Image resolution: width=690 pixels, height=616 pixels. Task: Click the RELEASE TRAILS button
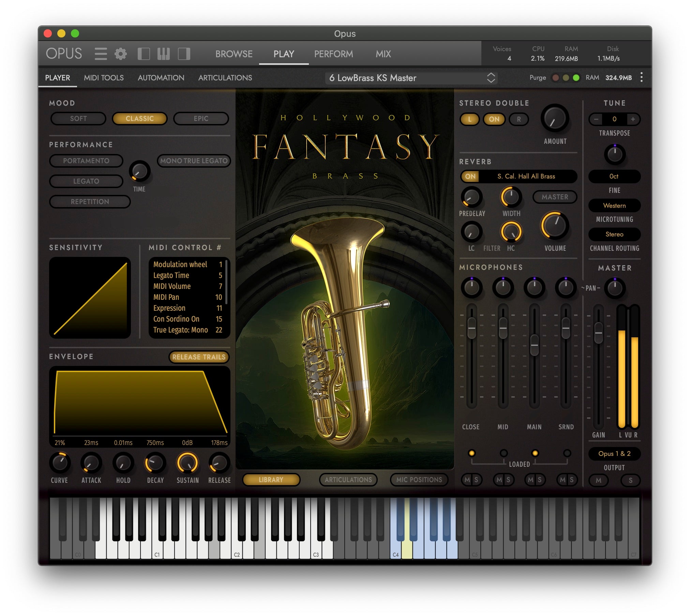pos(199,357)
